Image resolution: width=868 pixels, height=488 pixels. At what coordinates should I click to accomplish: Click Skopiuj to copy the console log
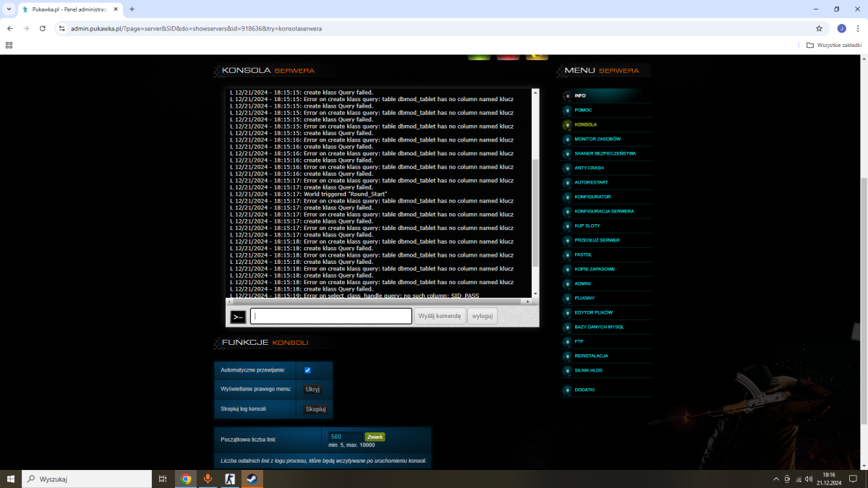315,408
